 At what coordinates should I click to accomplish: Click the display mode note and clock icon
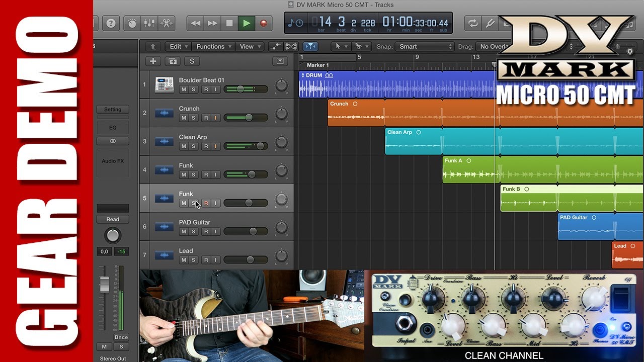pos(296,23)
